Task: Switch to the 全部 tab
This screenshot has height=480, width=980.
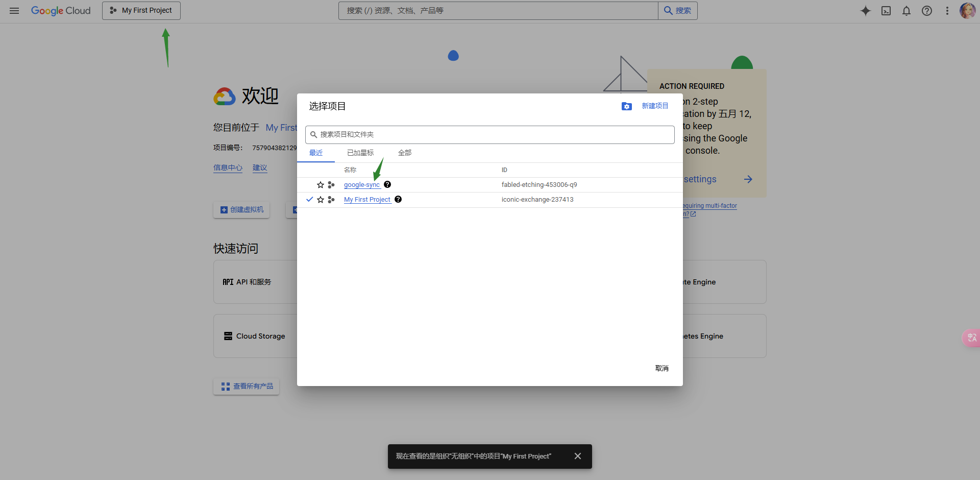Action: click(x=405, y=153)
